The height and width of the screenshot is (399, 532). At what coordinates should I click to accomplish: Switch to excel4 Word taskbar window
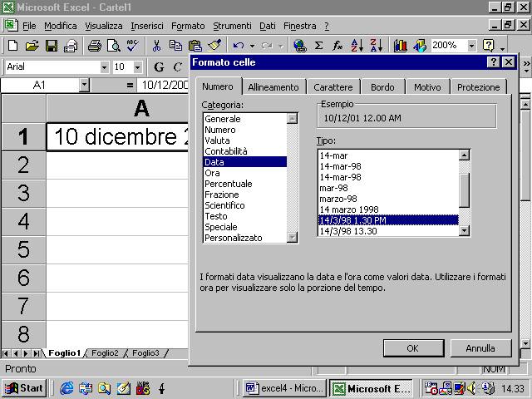284,388
